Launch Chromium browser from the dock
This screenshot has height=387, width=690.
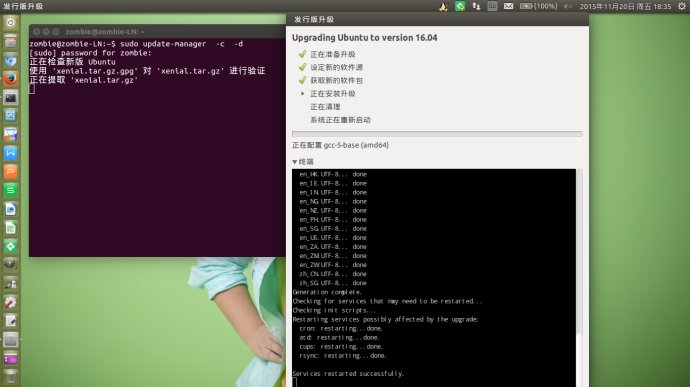pos(11,60)
